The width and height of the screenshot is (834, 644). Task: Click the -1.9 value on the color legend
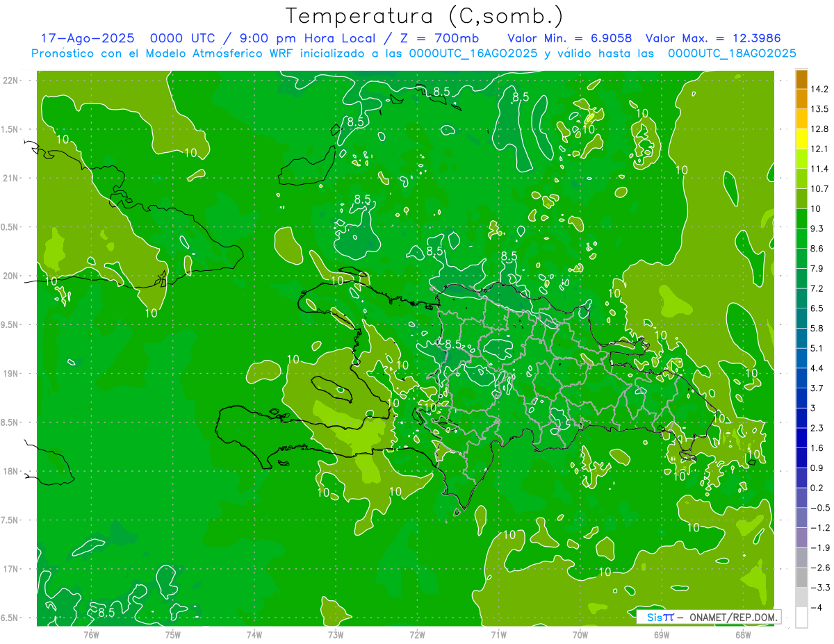(x=820, y=548)
